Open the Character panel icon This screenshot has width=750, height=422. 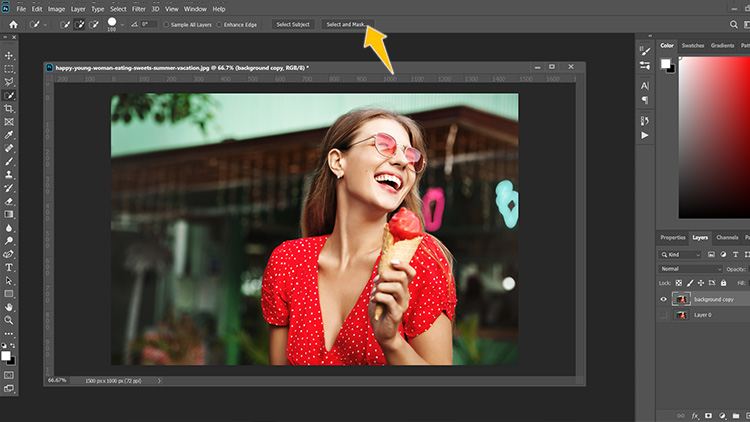645,86
